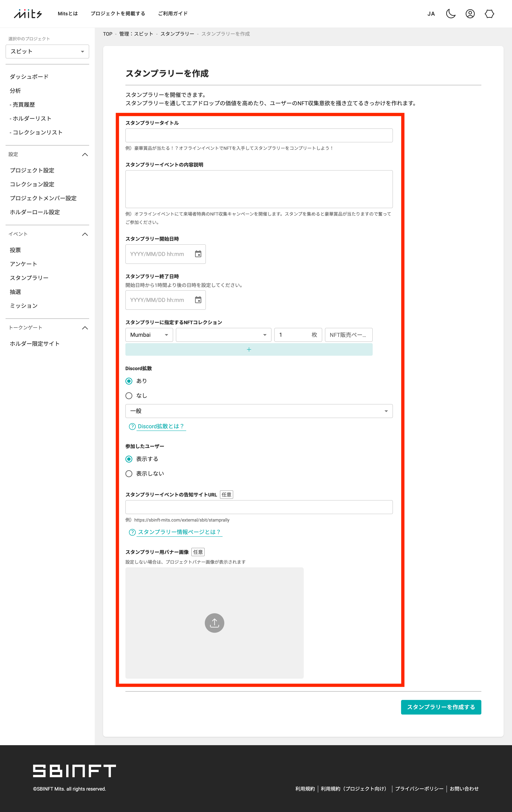Open the Mumbai network dropdown
Screen dimensions: 512x812
point(149,335)
